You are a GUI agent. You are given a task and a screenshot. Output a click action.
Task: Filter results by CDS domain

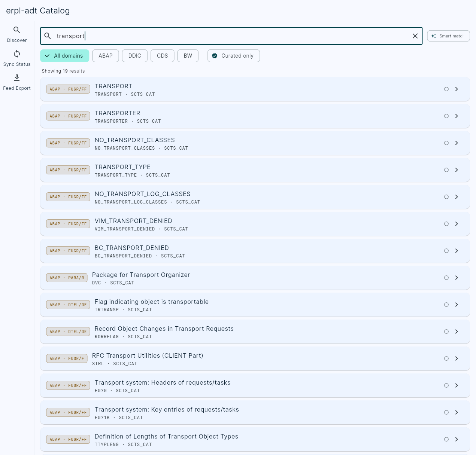(x=163, y=56)
